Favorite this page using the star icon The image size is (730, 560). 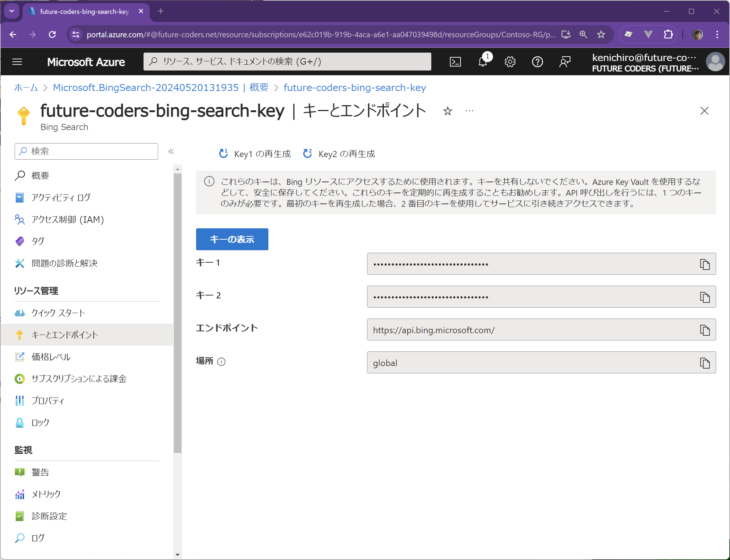(447, 111)
